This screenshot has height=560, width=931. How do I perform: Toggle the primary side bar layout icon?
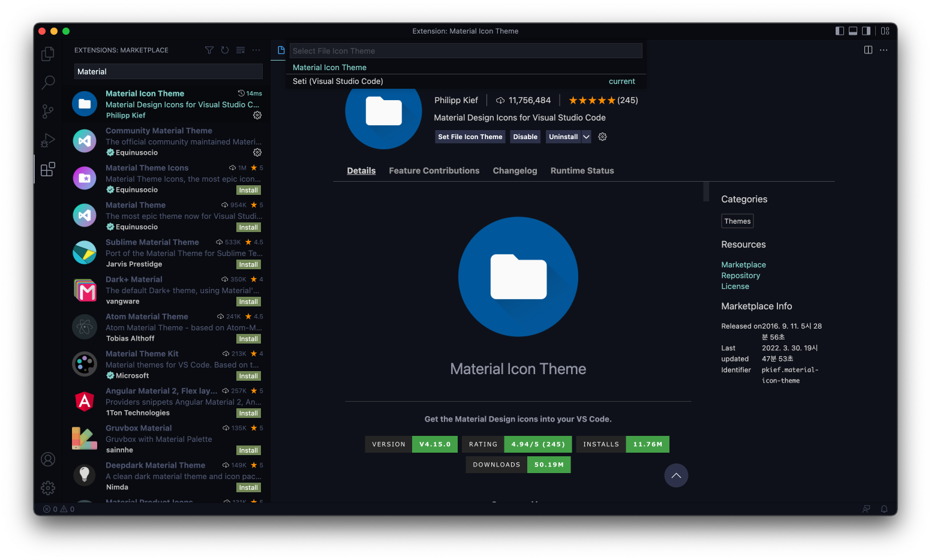[840, 31]
